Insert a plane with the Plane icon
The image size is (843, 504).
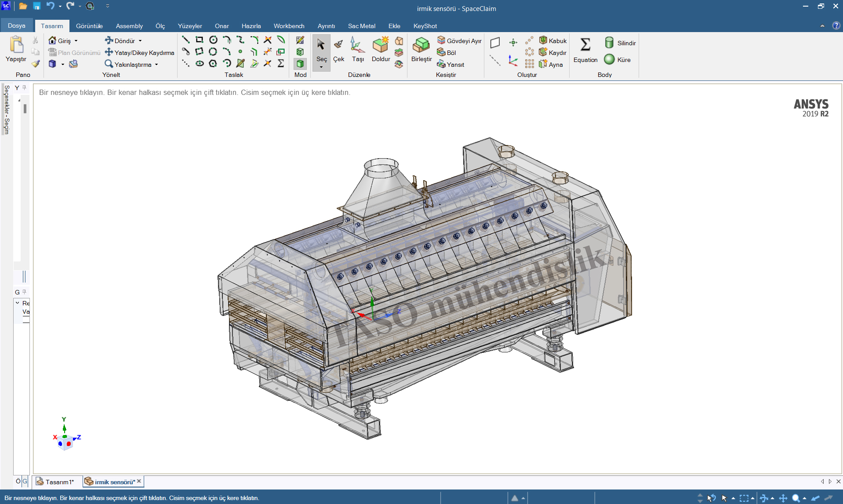coord(495,43)
